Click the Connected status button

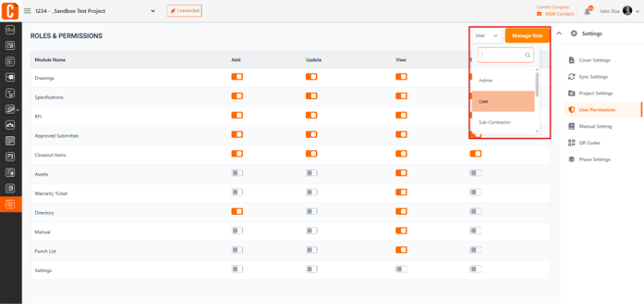coord(184,11)
